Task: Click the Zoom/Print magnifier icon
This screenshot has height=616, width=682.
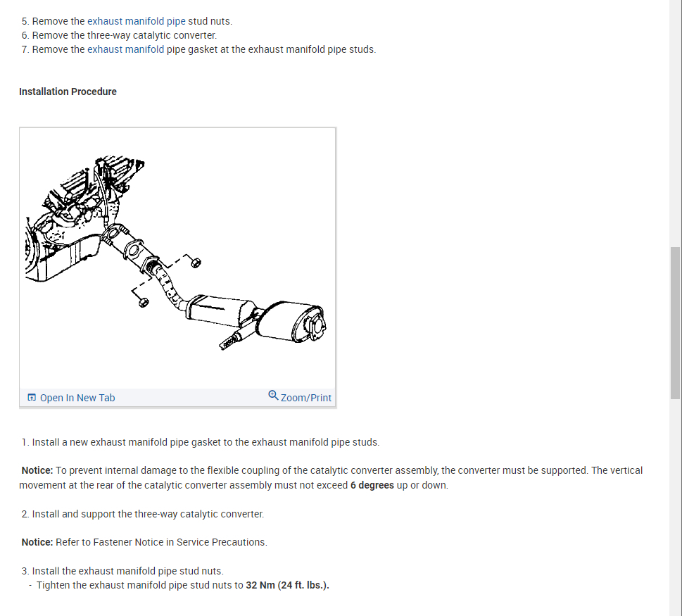Action: click(x=273, y=395)
